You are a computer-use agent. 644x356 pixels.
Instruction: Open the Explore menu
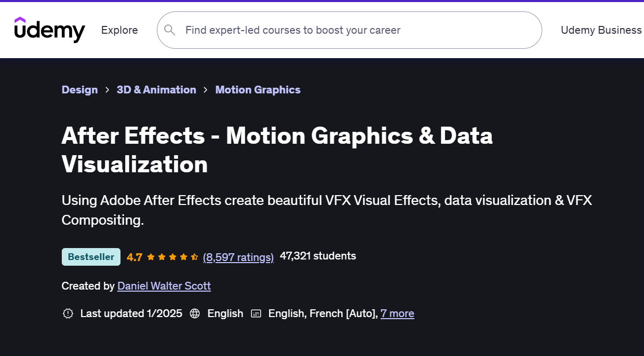coord(119,30)
